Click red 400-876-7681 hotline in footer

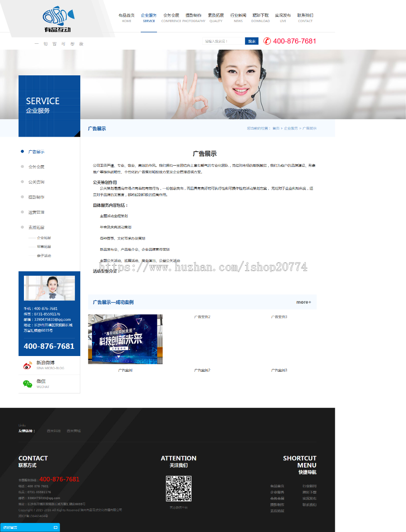tap(60, 479)
